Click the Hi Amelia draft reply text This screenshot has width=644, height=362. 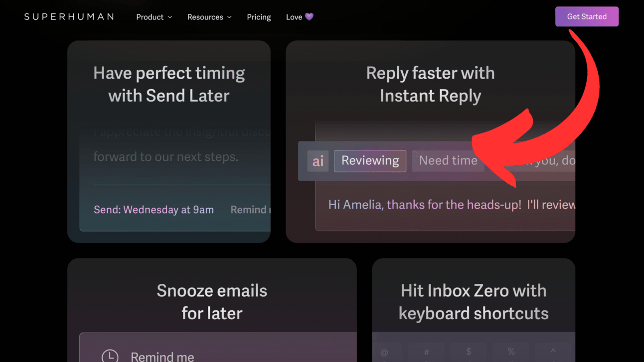(452, 205)
